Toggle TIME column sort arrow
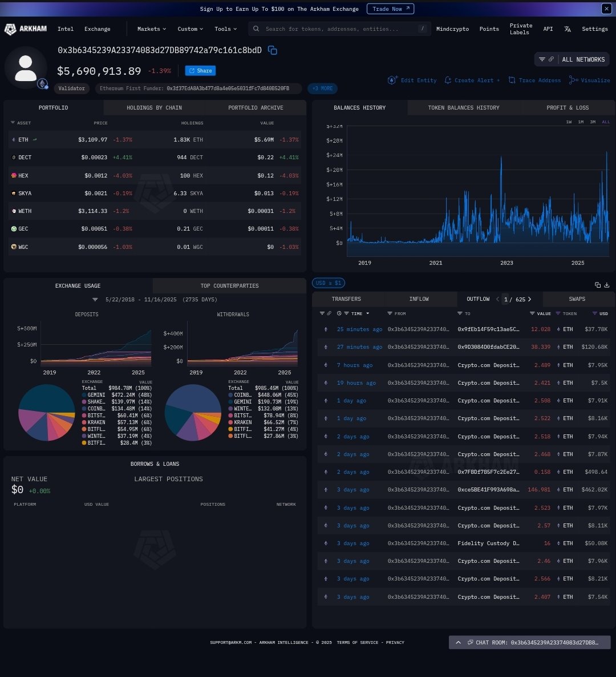The width and height of the screenshot is (616, 677). [367, 313]
